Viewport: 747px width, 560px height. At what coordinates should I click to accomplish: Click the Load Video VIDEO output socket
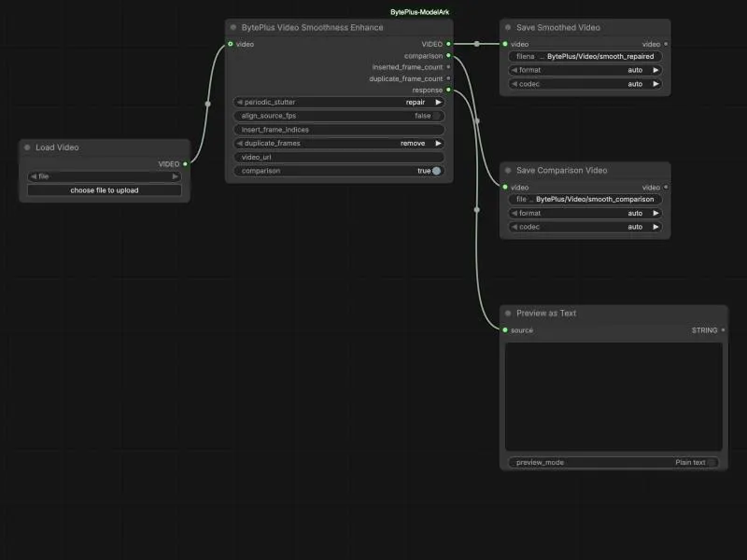pos(185,164)
